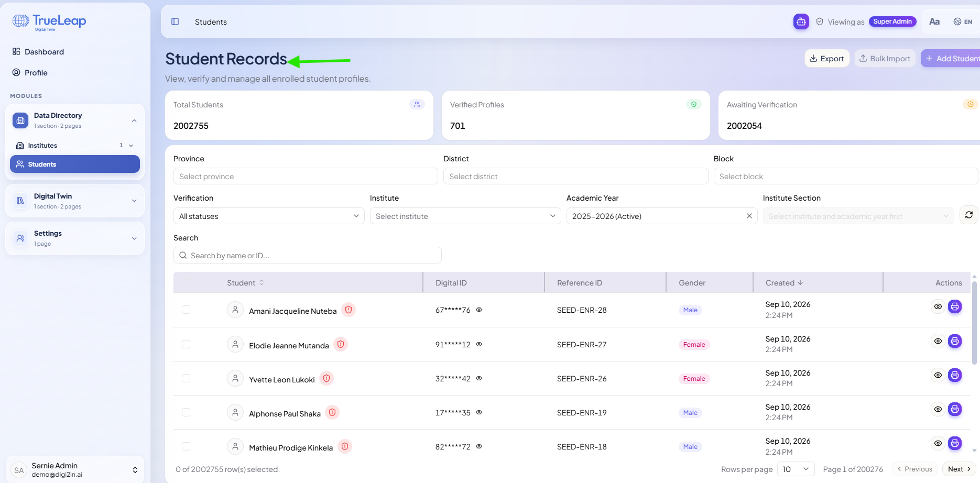The image size is (980, 483).
Task: Toggle the sidebar panel icon
Action: coord(175,21)
